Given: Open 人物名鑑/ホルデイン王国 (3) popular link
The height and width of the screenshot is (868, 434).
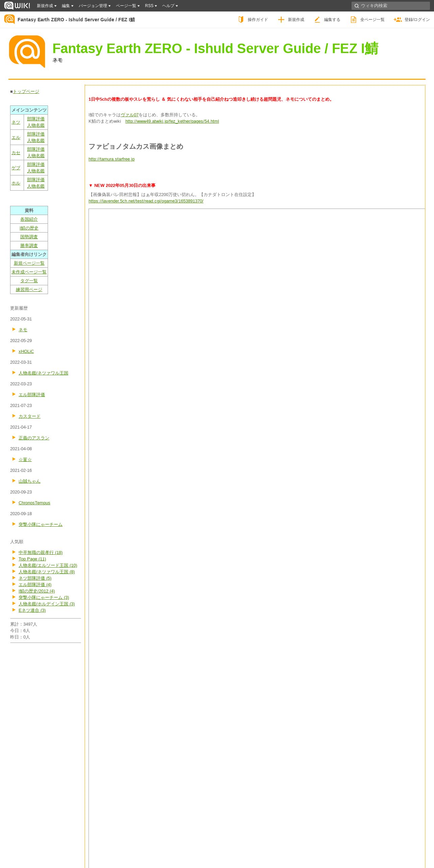Looking at the screenshot, I should tap(47, 604).
